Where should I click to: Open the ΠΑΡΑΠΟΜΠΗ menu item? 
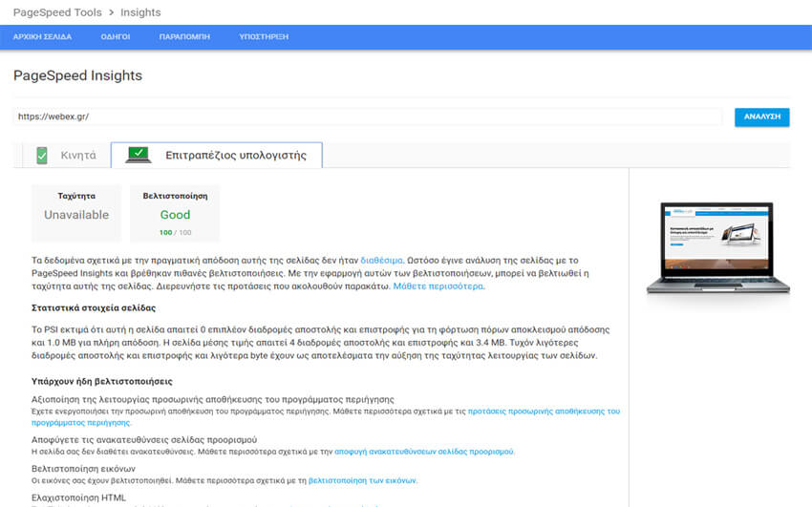pos(184,36)
